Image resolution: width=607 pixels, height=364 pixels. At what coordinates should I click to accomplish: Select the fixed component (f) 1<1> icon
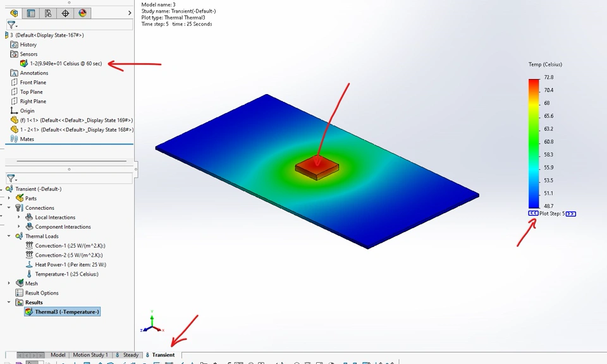pyautogui.click(x=15, y=120)
